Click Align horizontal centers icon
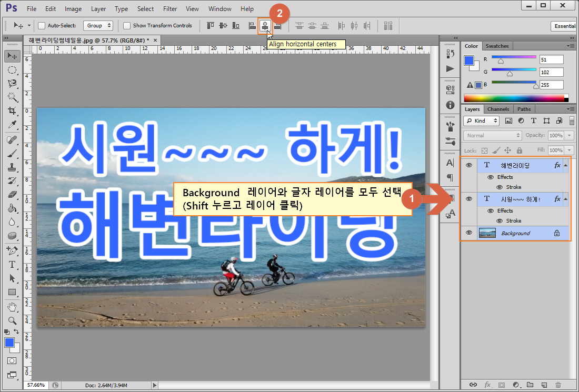 tap(265, 25)
